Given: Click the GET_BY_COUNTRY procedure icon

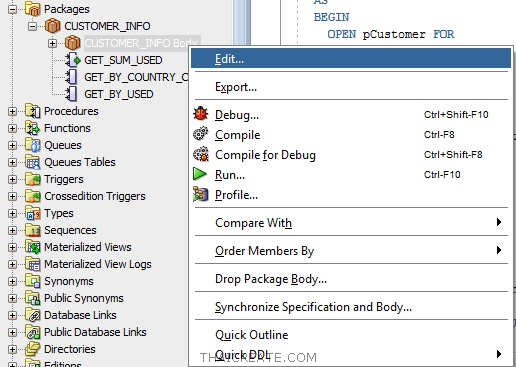Looking at the screenshot, I should click(x=71, y=77).
